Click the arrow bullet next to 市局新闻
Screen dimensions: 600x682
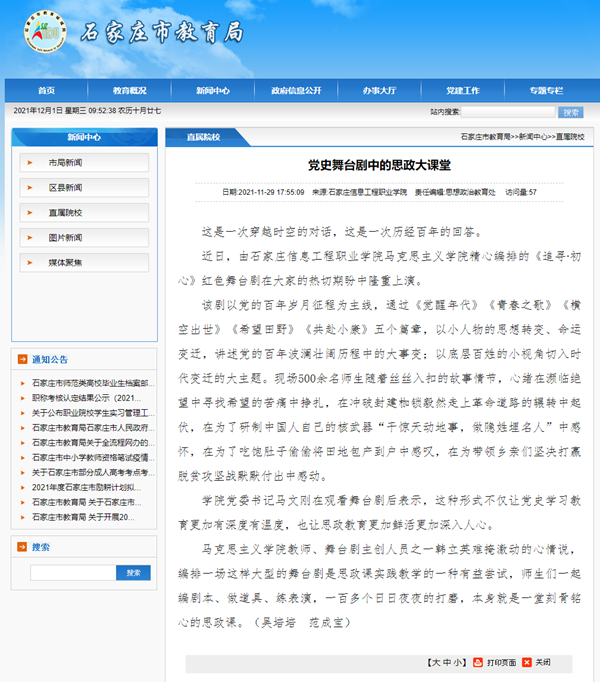coord(31,162)
